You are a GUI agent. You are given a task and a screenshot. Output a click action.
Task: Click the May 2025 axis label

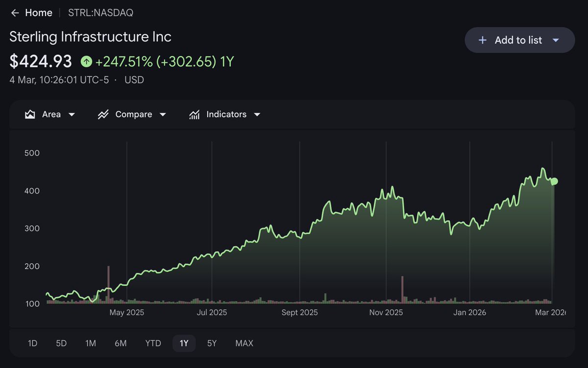click(127, 312)
